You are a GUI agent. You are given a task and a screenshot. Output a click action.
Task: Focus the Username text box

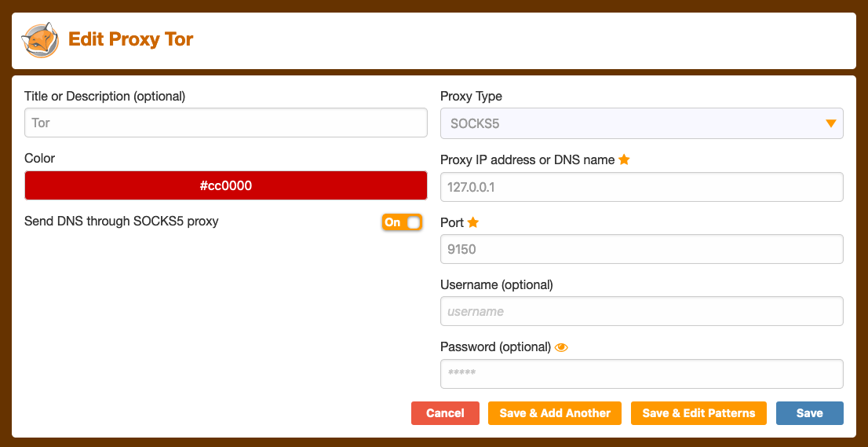tap(641, 311)
